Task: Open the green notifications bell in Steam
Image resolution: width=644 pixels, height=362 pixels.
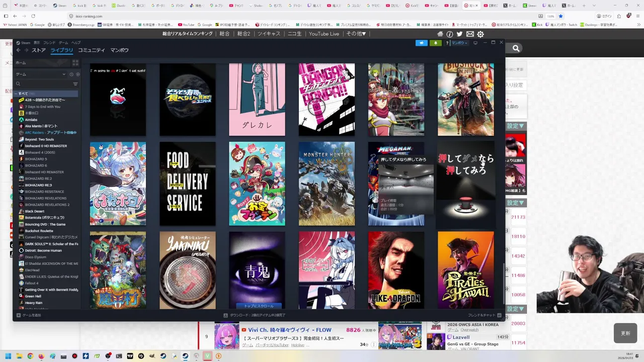Action: tap(436, 43)
